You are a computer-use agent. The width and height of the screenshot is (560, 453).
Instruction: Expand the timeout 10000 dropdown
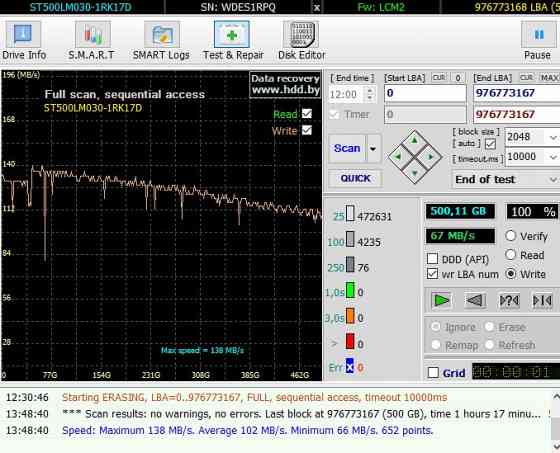coord(553,157)
